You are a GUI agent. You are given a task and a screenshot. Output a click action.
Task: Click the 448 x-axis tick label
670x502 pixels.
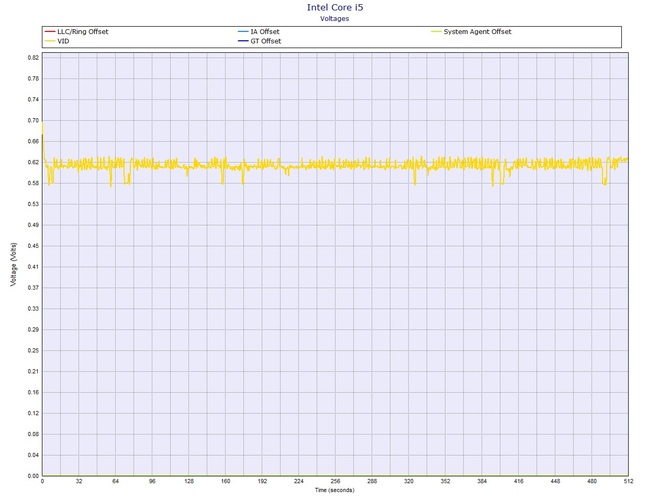[555, 481]
